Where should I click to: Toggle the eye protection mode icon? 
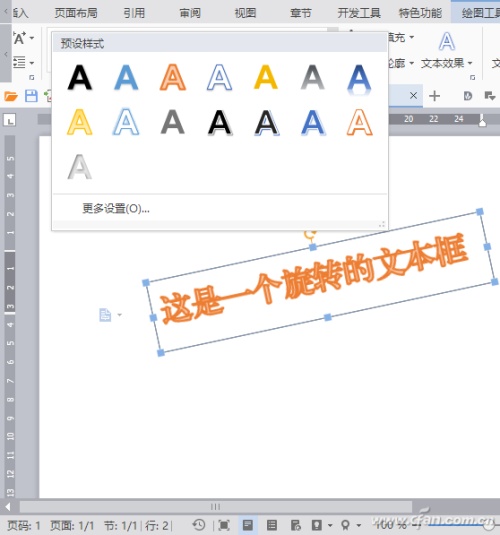pyautogui.click(x=345, y=525)
